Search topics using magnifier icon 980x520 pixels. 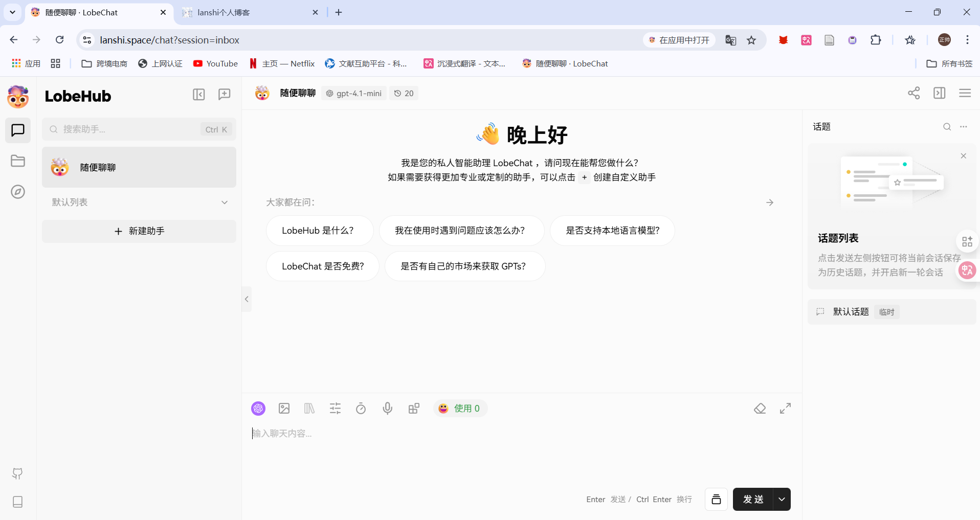(x=947, y=127)
